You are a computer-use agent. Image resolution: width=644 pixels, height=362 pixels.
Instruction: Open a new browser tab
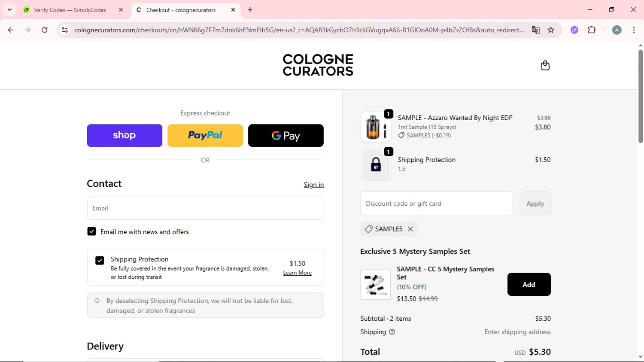pyautogui.click(x=250, y=10)
